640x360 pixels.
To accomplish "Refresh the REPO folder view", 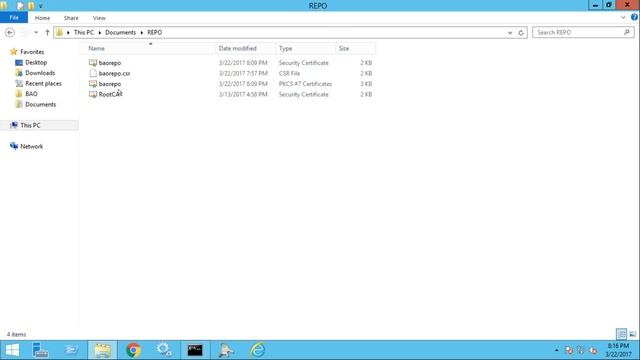I will [x=521, y=33].
